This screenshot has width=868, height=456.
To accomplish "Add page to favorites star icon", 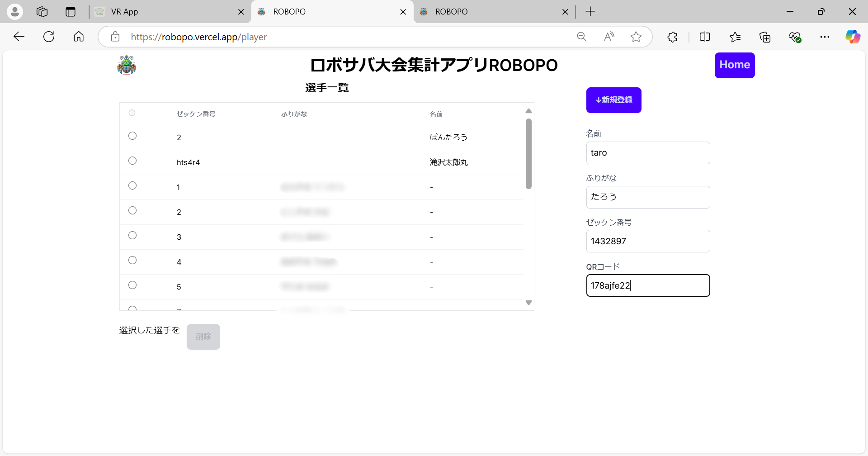I will pyautogui.click(x=636, y=37).
